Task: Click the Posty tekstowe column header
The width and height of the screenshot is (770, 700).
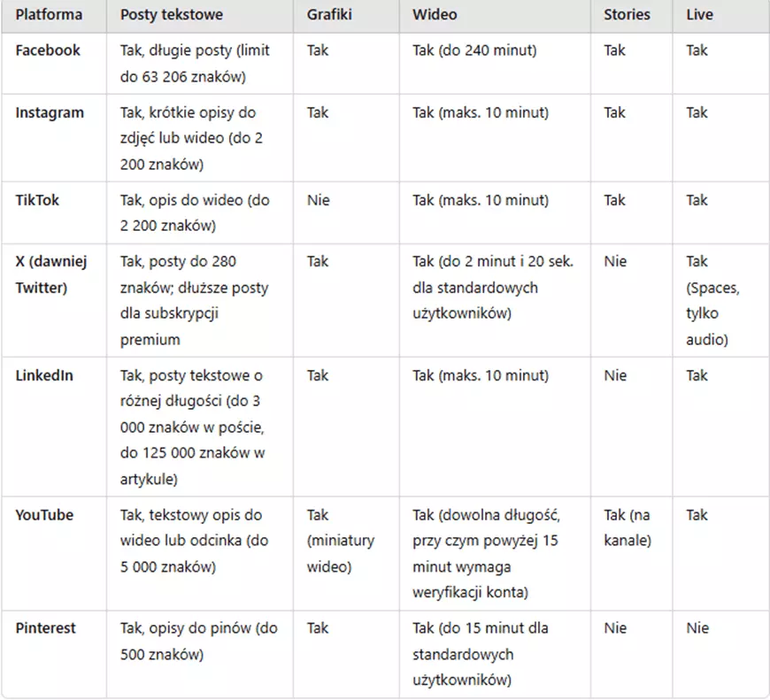Action: [171, 15]
